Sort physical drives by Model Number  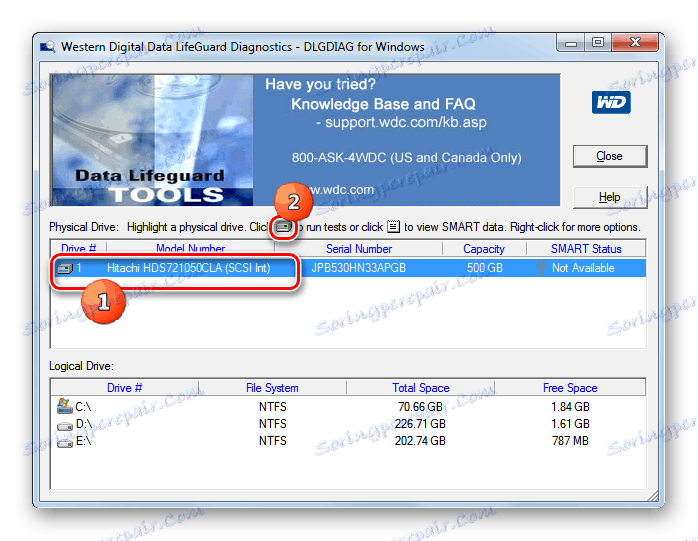[x=191, y=248]
